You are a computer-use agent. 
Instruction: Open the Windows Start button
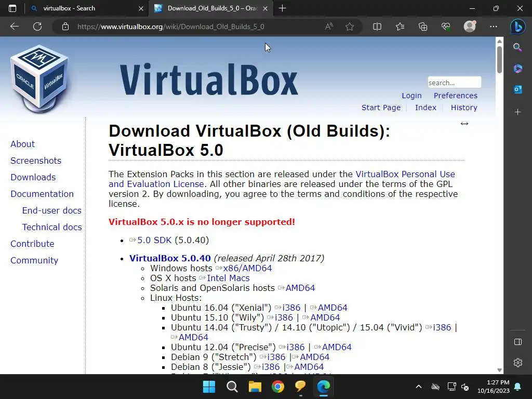[x=209, y=387]
